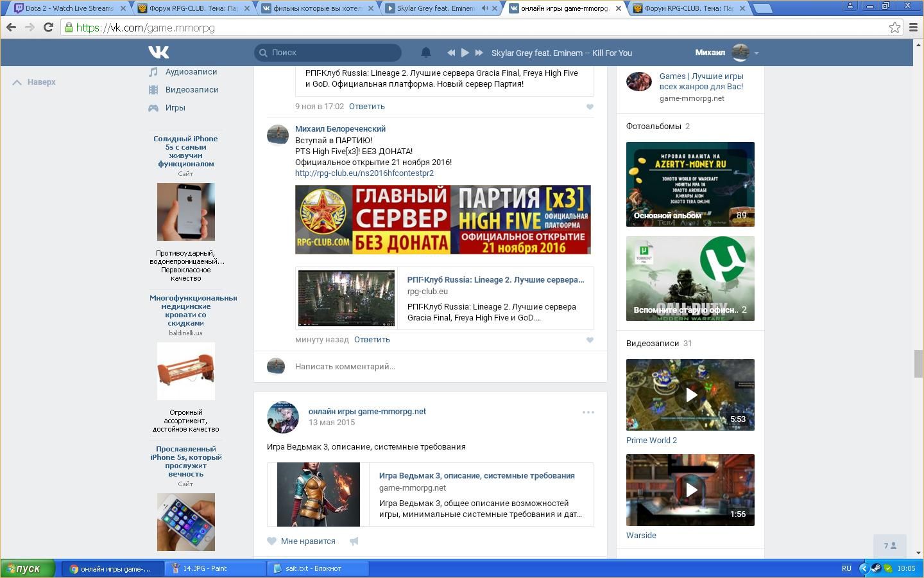Viewport: 924px width, 578px height.
Task: Open the online friends chat counter
Action: click(890, 546)
